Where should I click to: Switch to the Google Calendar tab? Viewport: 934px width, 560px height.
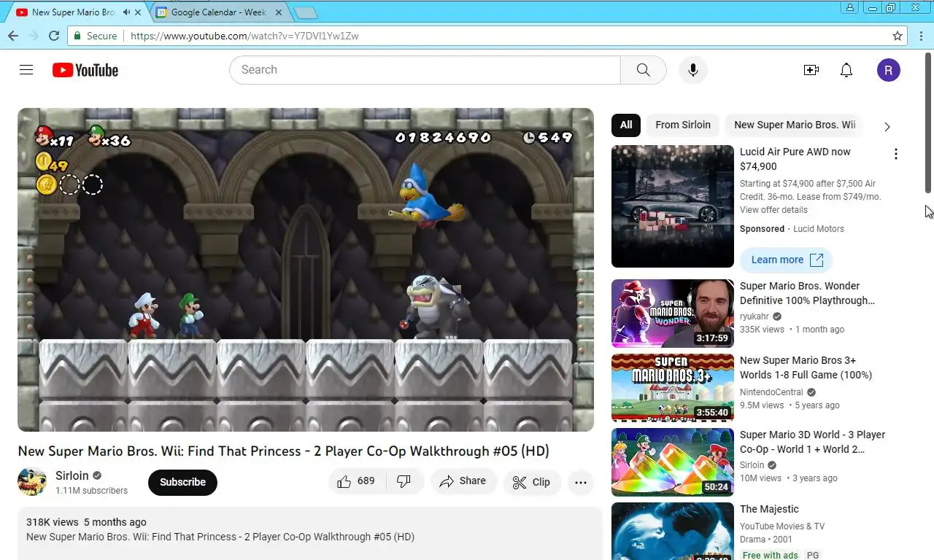219,12
